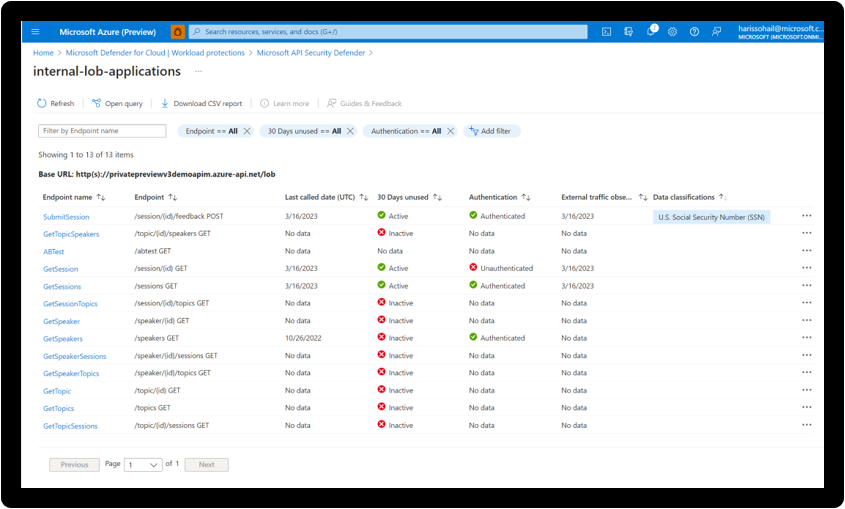Open the more options ellipsis for the GetSessions row
The height and width of the screenshot is (509, 845).
pyautogui.click(x=807, y=285)
